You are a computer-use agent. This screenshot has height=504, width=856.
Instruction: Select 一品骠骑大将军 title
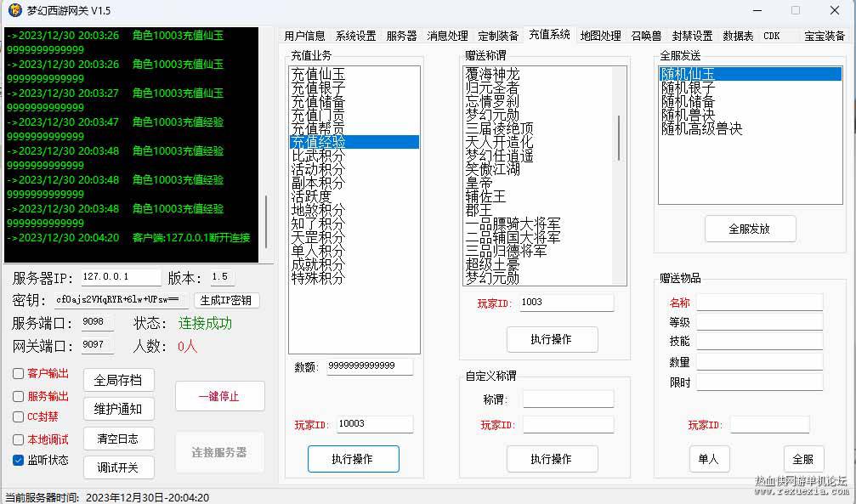[x=538, y=224]
